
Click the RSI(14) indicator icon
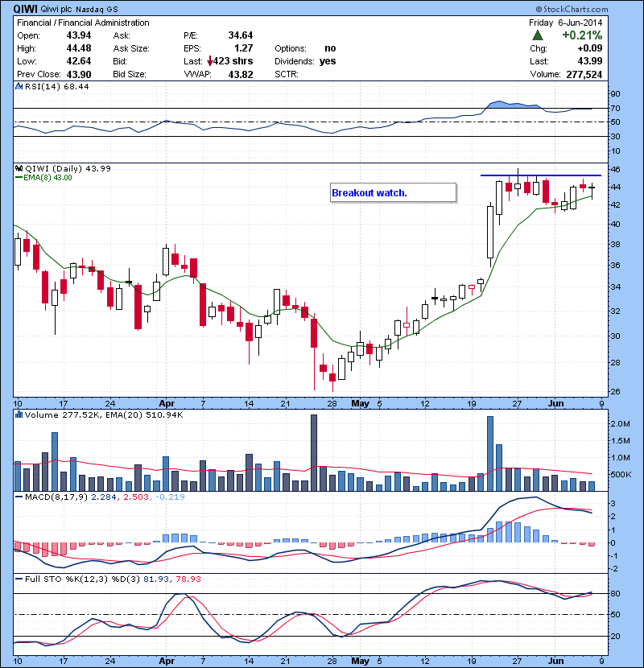click(x=19, y=86)
